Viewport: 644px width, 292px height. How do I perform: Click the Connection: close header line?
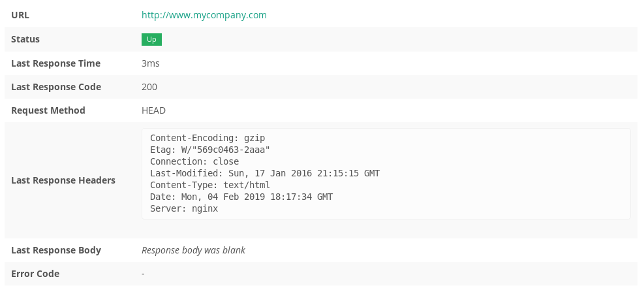(x=194, y=161)
